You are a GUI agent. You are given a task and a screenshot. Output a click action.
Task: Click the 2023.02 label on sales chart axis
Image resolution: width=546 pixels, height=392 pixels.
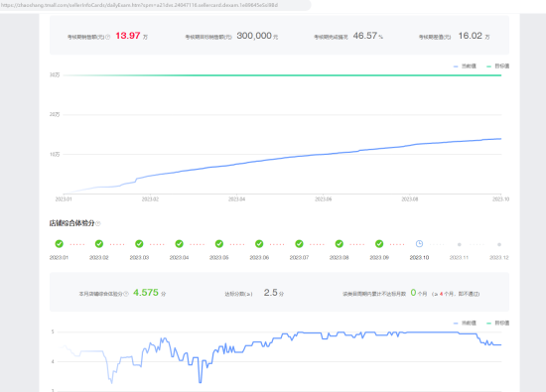(150, 199)
